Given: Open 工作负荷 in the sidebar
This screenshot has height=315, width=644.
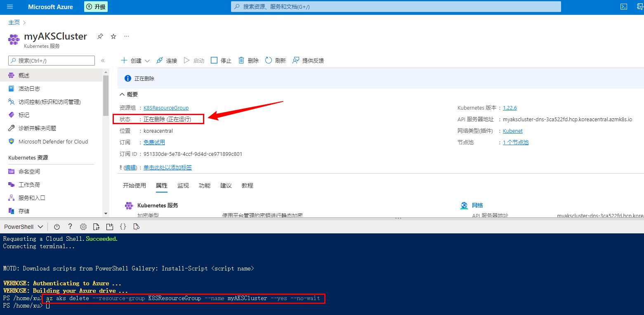Looking at the screenshot, I should pos(51,185).
